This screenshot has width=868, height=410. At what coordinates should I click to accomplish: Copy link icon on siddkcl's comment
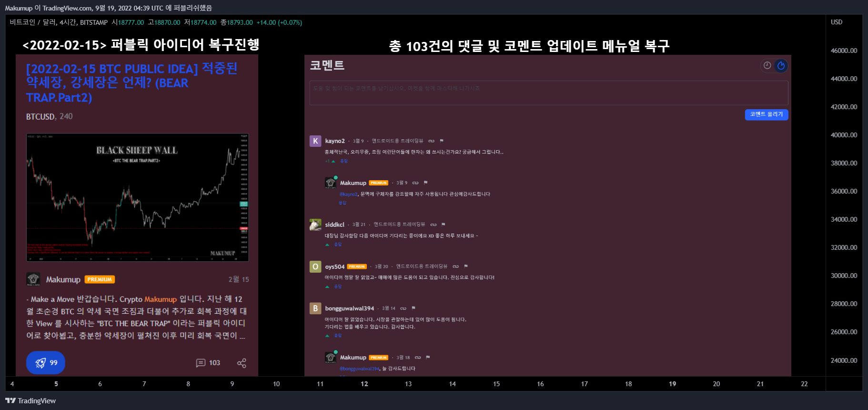click(x=434, y=225)
